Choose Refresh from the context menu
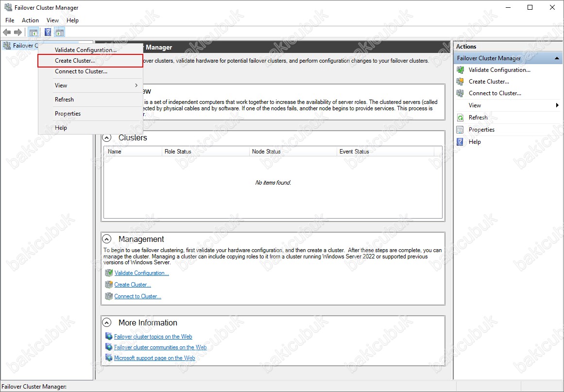This screenshot has width=564, height=392. [90, 100]
